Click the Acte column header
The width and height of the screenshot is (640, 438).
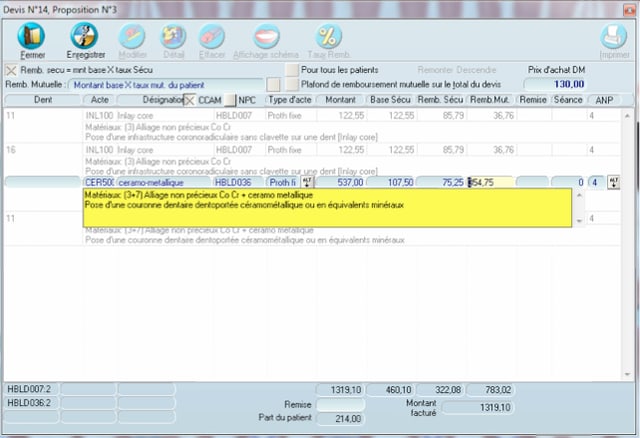pyautogui.click(x=100, y=100)
